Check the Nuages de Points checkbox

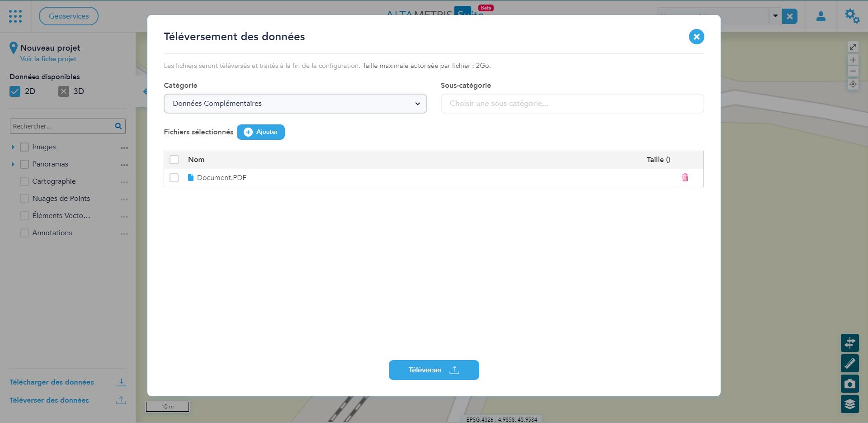[24, 199]
